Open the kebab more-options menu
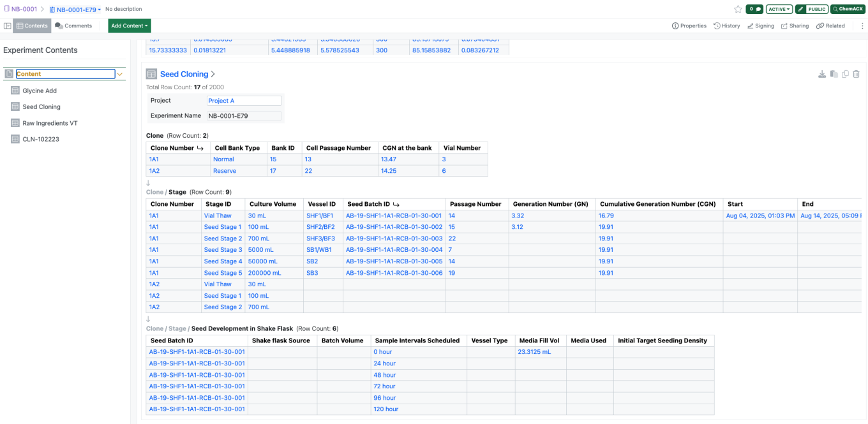The image size is (868, 424). (x=862, y=26)
